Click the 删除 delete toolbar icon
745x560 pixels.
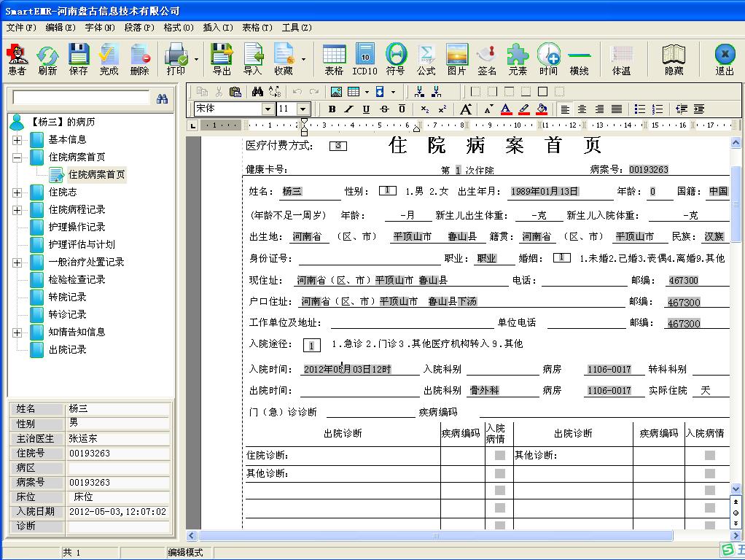(x=140, y=59)
